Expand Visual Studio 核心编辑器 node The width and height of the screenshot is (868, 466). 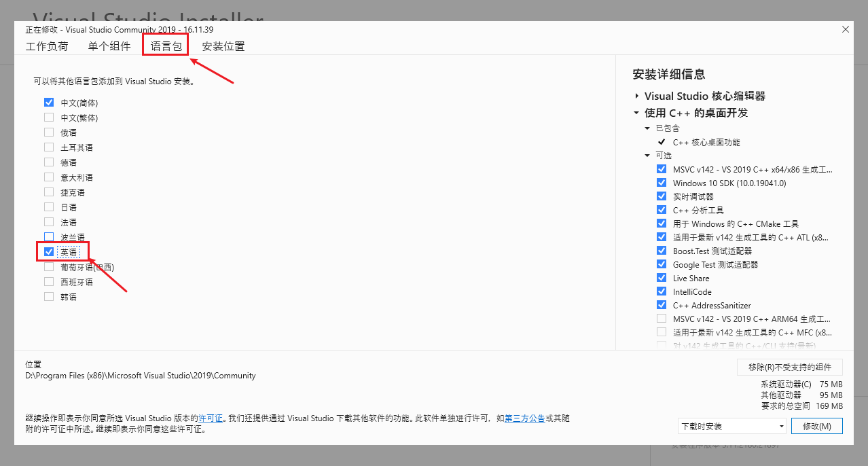pyautogui.click(x=636, y=96)
